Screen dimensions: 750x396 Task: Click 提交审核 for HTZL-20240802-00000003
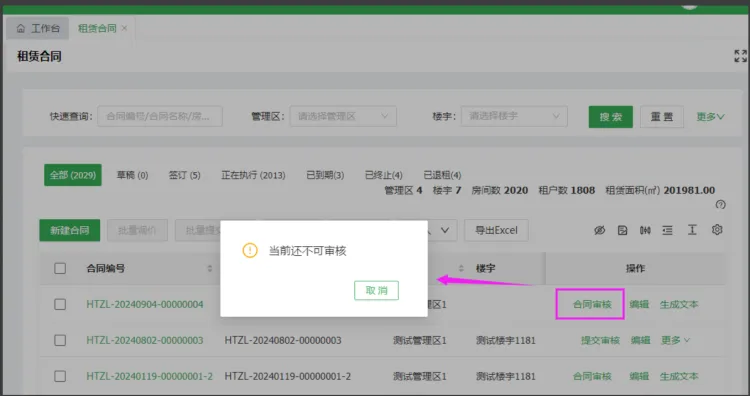point(600,340)
